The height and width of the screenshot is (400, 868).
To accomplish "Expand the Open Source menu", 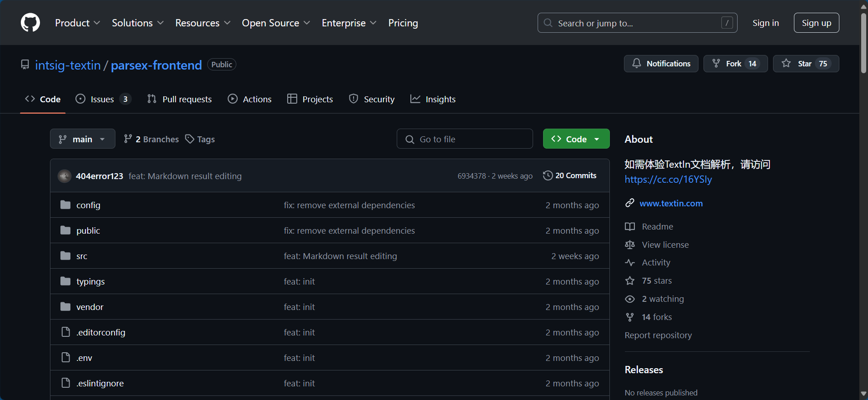I will pyautogui.click(x=275, y=23).
